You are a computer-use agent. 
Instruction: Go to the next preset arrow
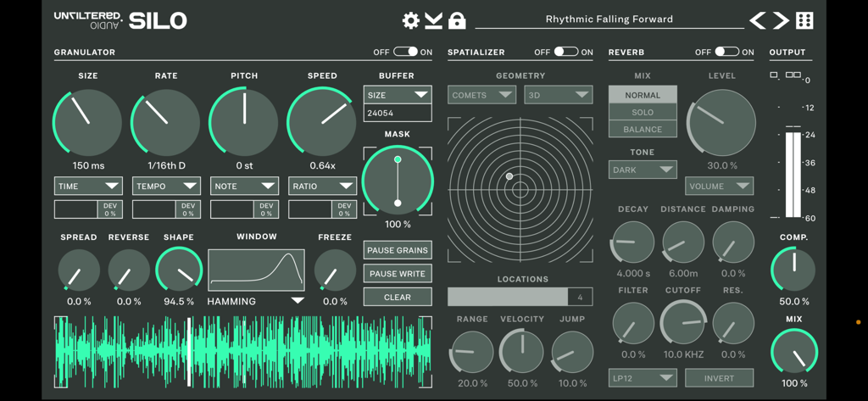781,20
